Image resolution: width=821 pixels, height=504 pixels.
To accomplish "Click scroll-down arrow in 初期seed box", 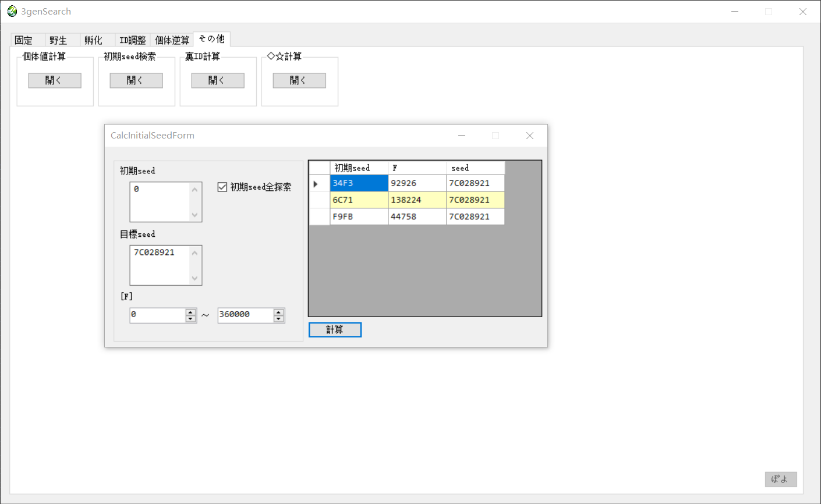I will (195, 215).
